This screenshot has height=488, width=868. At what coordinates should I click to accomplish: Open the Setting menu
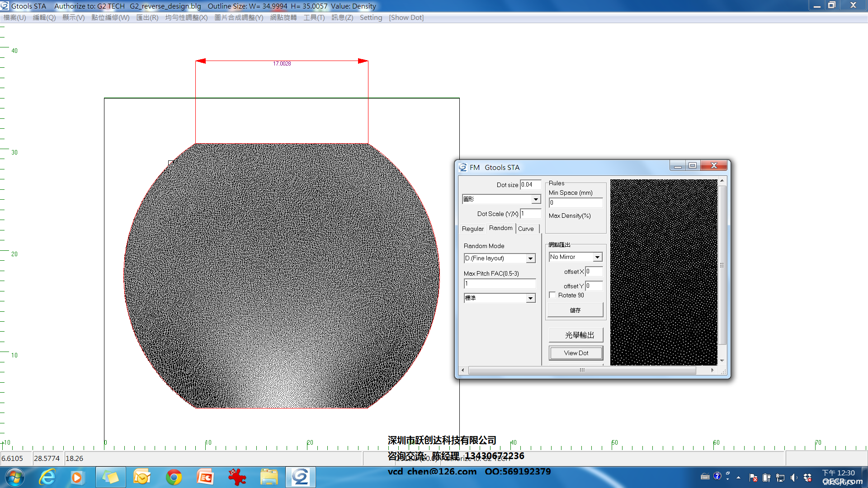[x=371, y=18]
